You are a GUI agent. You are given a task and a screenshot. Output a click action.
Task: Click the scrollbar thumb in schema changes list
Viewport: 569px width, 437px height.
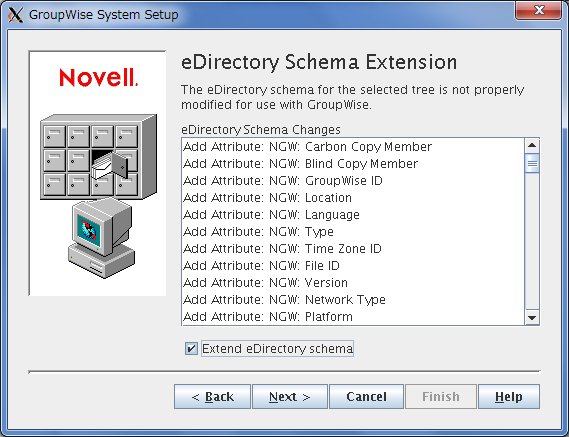click(532, 163)
